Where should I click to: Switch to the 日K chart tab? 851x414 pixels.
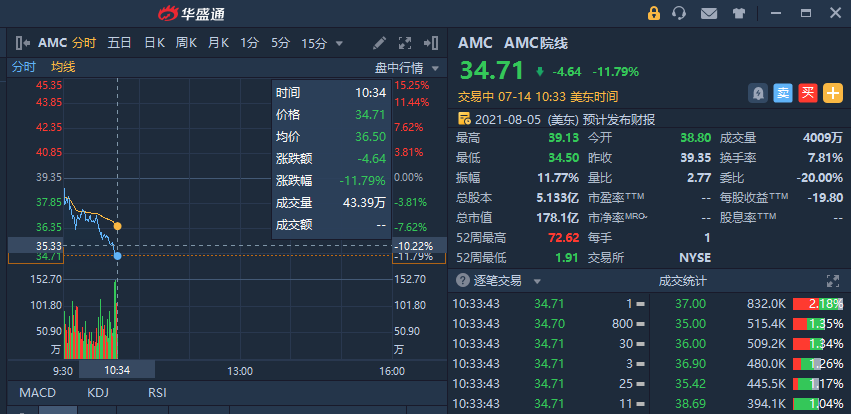154,43
